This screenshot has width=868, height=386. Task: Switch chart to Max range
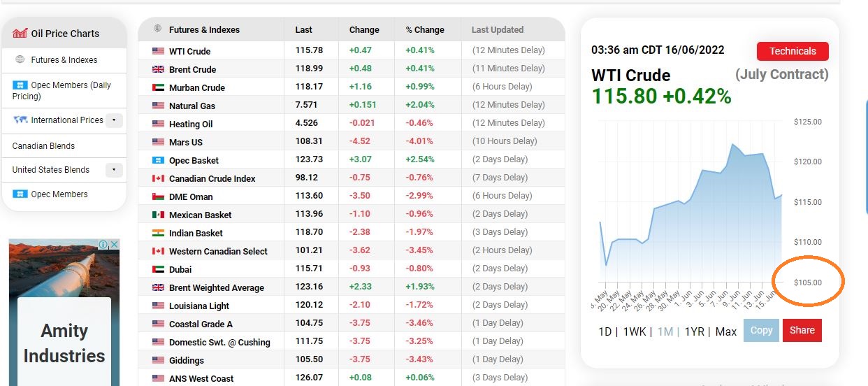(x=726, y=331)
